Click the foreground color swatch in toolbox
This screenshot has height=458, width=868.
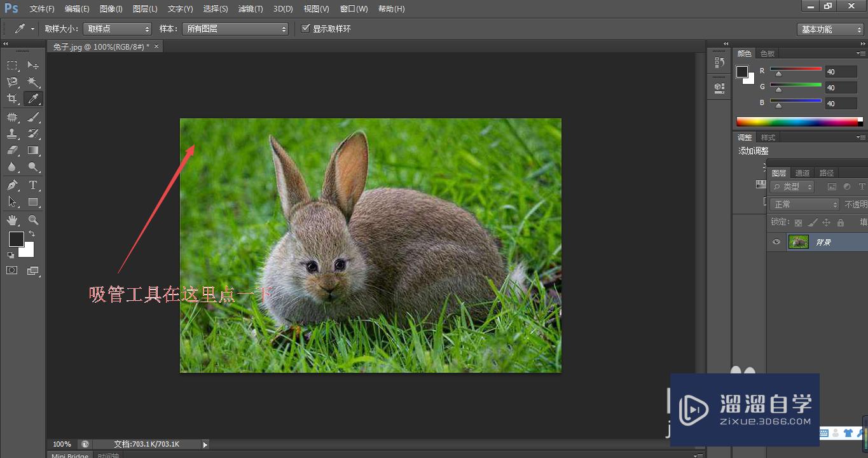16,239
